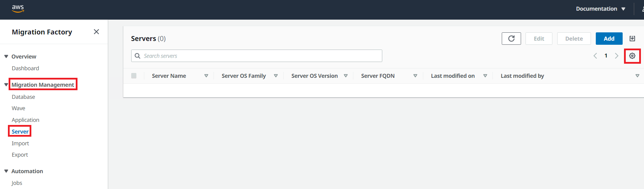Open Database in the sidebar
The height and width of the screenshot is (189, 644).
[x=23, y=97]
